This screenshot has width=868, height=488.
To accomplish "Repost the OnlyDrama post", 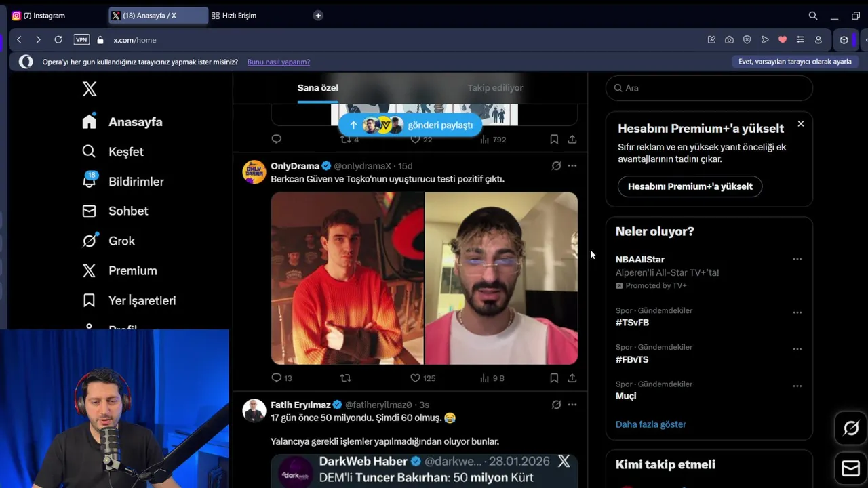I will [345, 378].
